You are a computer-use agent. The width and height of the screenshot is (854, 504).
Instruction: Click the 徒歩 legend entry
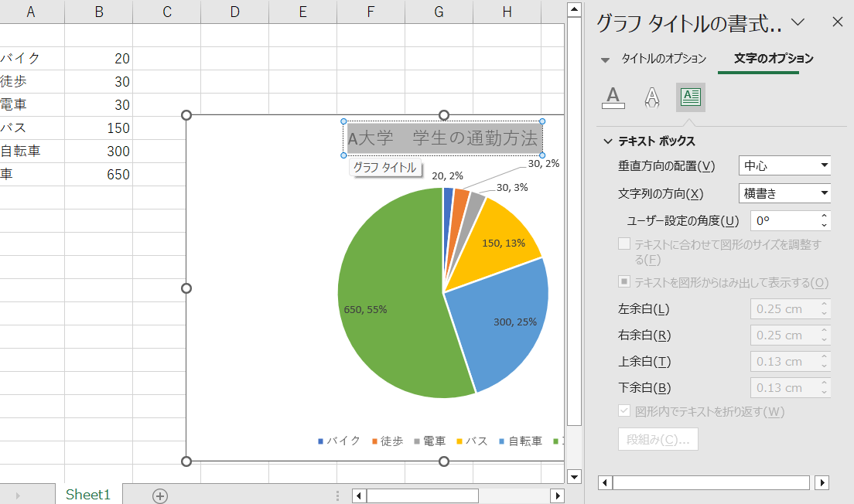point(388,441)
